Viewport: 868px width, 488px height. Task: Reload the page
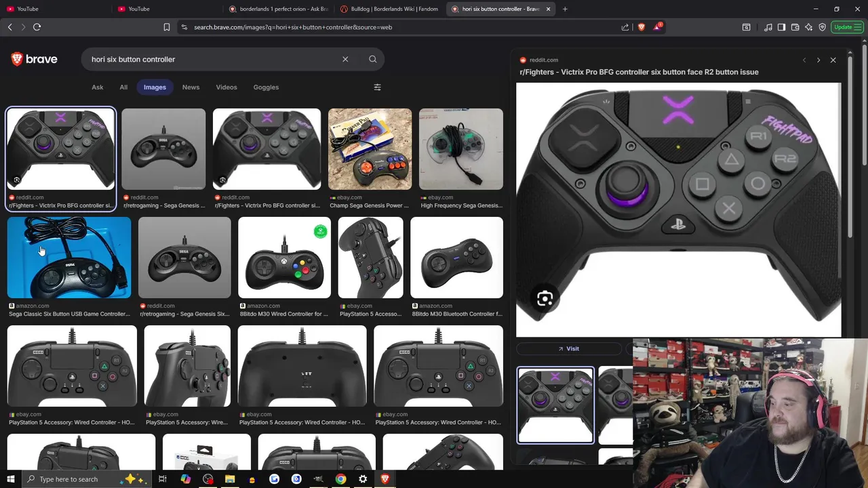coord(37,27)
